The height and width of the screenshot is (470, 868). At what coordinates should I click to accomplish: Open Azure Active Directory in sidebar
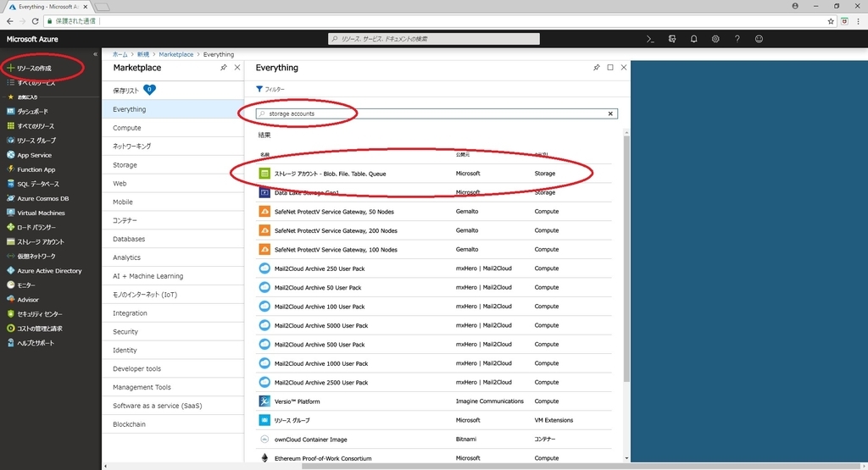coord(44,271)
